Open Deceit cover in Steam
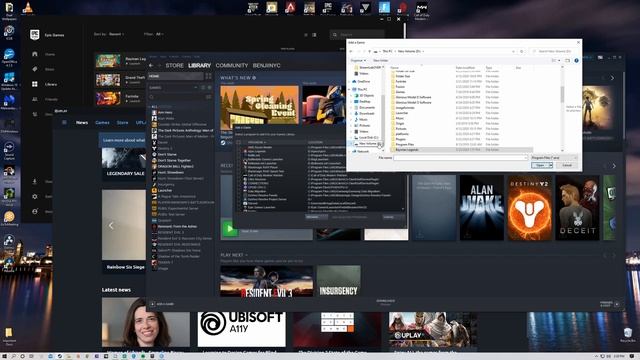Image resolution: width=640 pixels, height=360 pixels. point(577,207)
